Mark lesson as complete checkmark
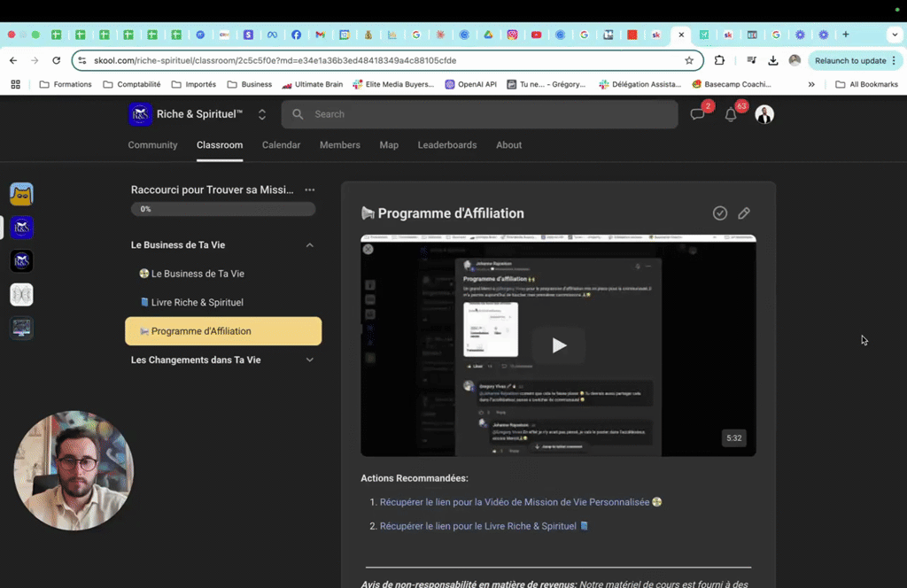The width and height of the screenshot is (907, 588). pos(720,213)
